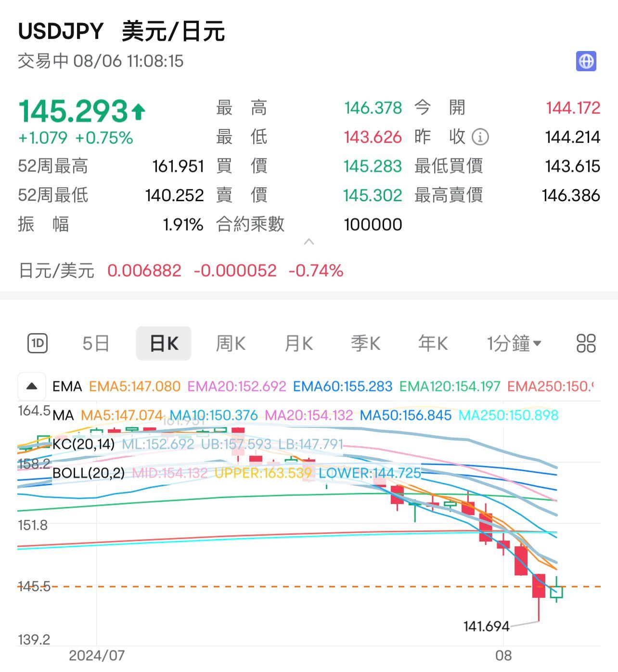Switch to the 周K tab
This screenshot has height=672, width=618.
(x=231, y=343)
